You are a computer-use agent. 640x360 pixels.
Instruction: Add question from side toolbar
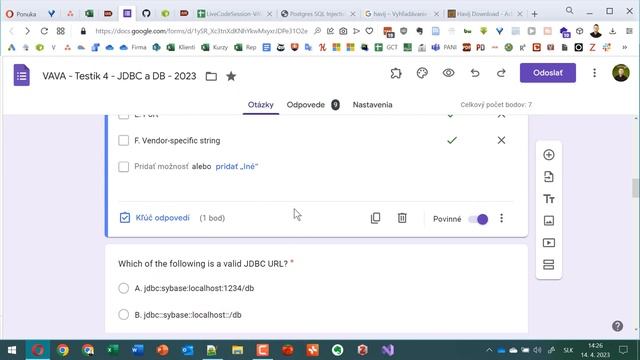click(x=549, y=155)
